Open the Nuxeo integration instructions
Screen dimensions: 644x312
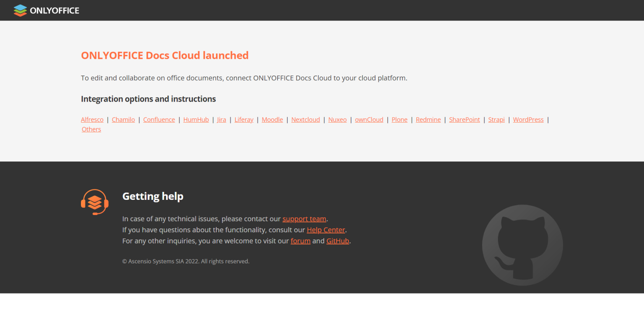[337, 120]
